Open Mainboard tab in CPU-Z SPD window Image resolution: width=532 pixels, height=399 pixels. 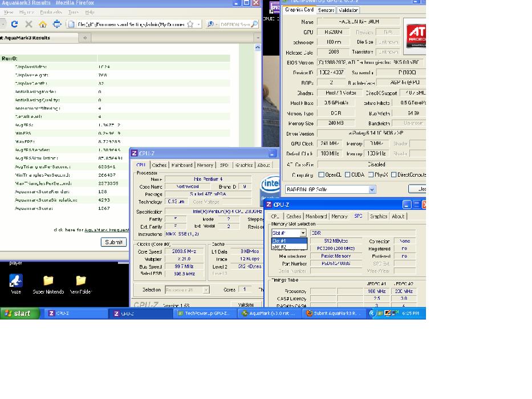click(316, 216)
